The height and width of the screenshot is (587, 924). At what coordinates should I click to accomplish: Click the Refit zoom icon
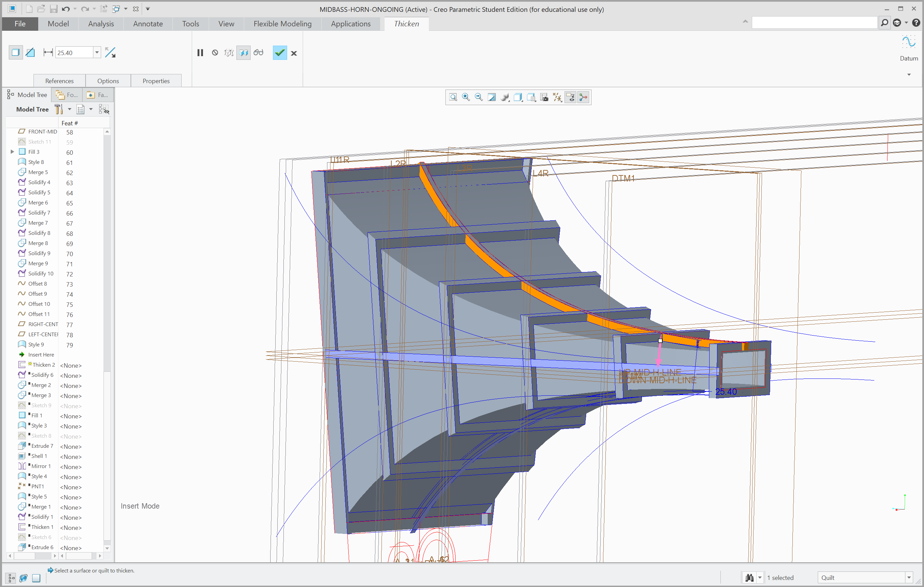[x=453, y=97]
